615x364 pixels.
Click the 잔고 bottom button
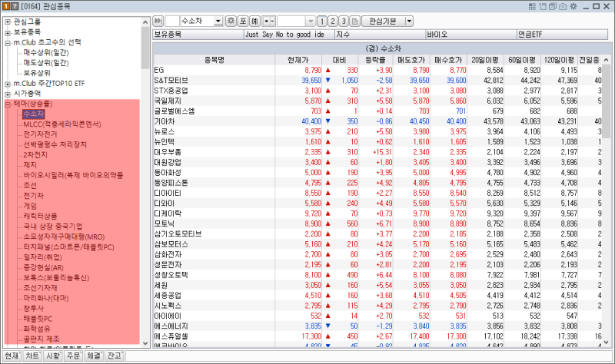(x=115, y=356)
